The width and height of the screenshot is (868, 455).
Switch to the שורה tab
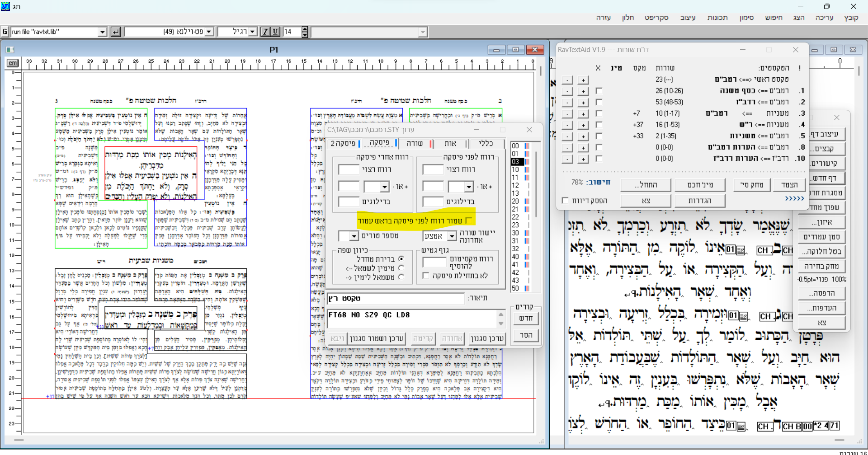click(x=414, y=143)
